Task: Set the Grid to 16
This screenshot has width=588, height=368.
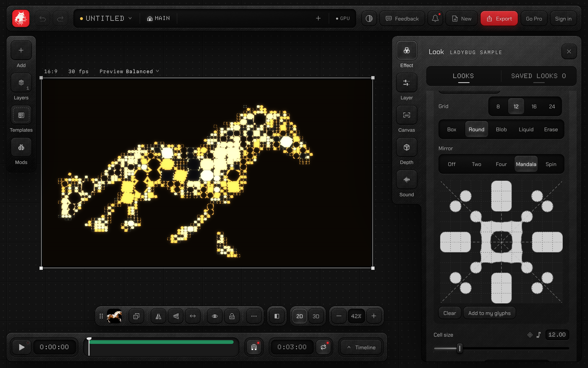Action: (x=534, y=107)
